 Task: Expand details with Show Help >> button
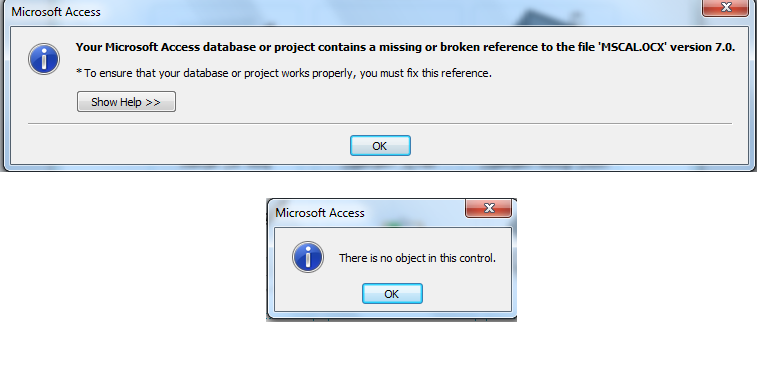point(126,102)
